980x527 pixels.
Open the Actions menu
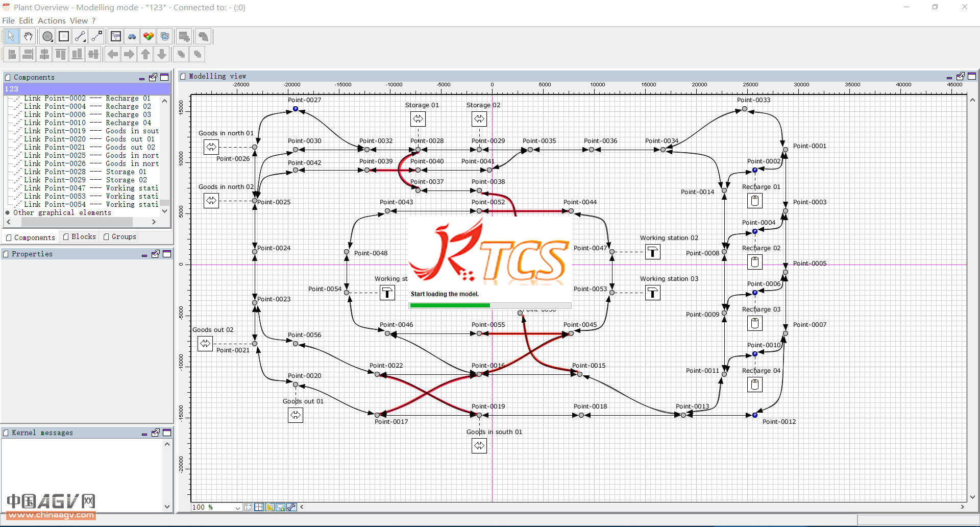[x=52, y=20]
